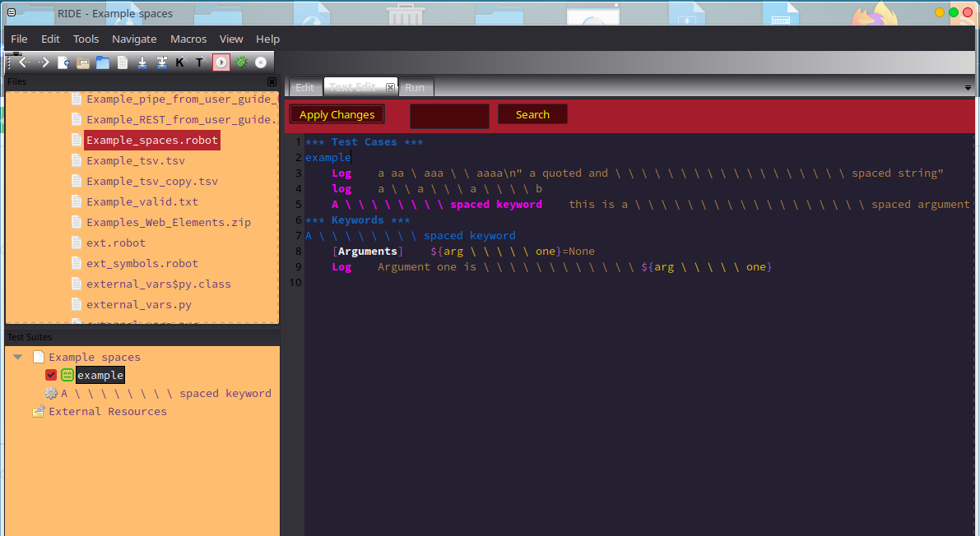The width and height of the screenshot is (980, 536).
Task: Open the Tools menu
Action: [86, 39]
